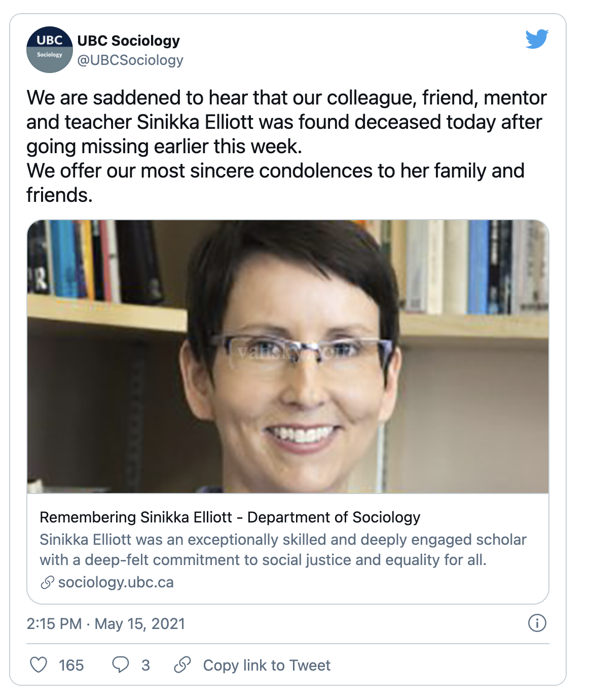Open the Remembering Sinikka Elliott card title
The width and height of the screenshot is (590, 700).
(x=230, y=517)
